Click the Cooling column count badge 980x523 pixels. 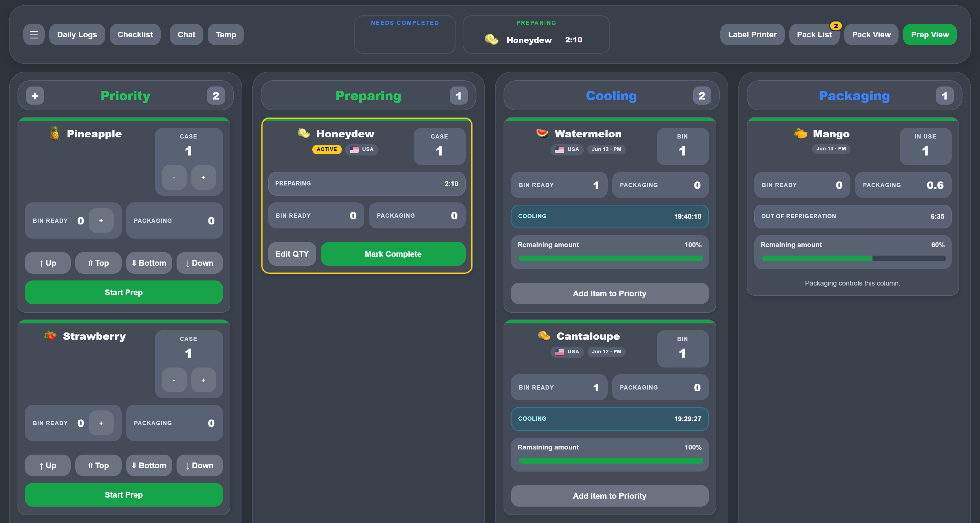click(702, 96)
